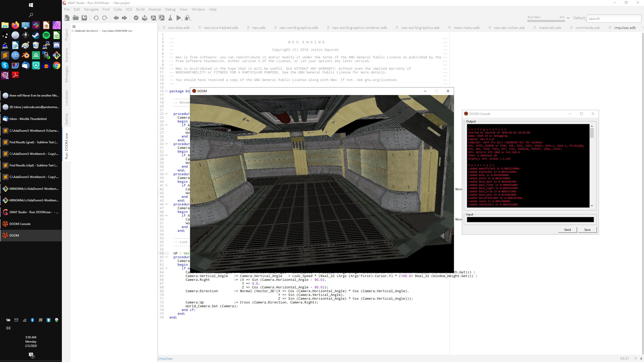Collapse the procedure fold at line 60
Viewport: 644px width, 362px height.
point(166,257)
